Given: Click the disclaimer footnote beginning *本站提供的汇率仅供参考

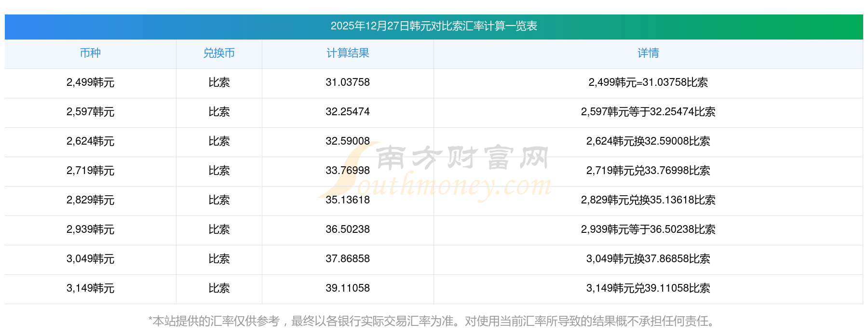Looking at the screenshot, I should [x=434, y=321].
